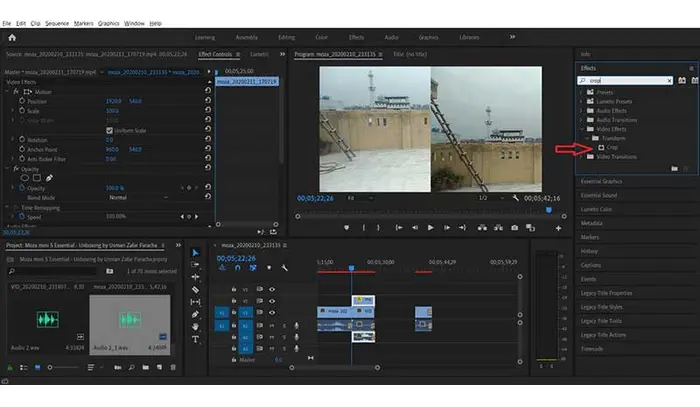Toggle track output eye on V1 row
The width and height of the screenshot is (700, 407).
(x=272, y=312)
